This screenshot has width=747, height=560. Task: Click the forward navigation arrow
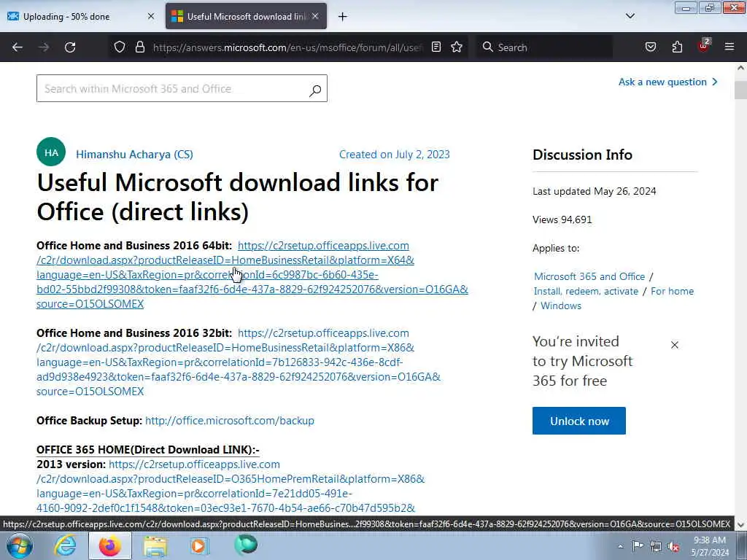44,47
